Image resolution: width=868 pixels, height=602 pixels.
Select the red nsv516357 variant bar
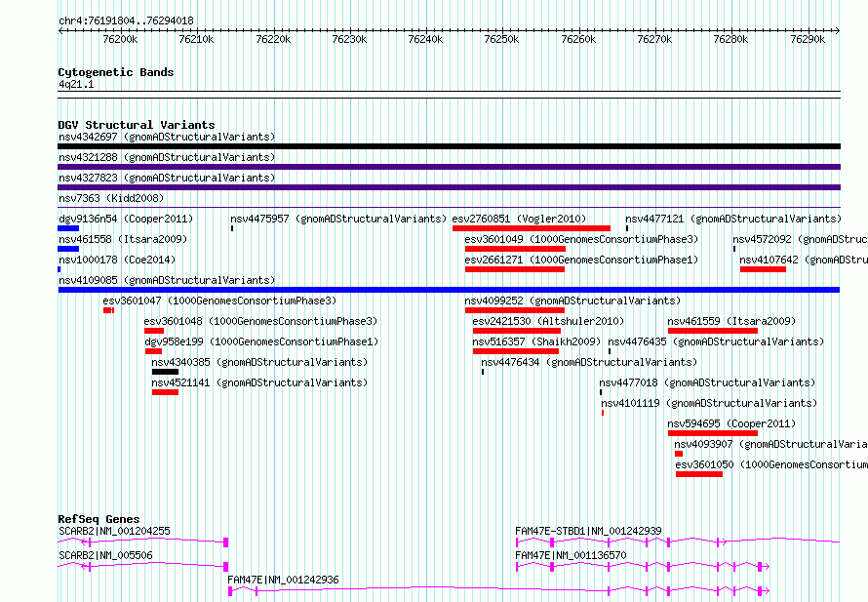click(516, 351)
